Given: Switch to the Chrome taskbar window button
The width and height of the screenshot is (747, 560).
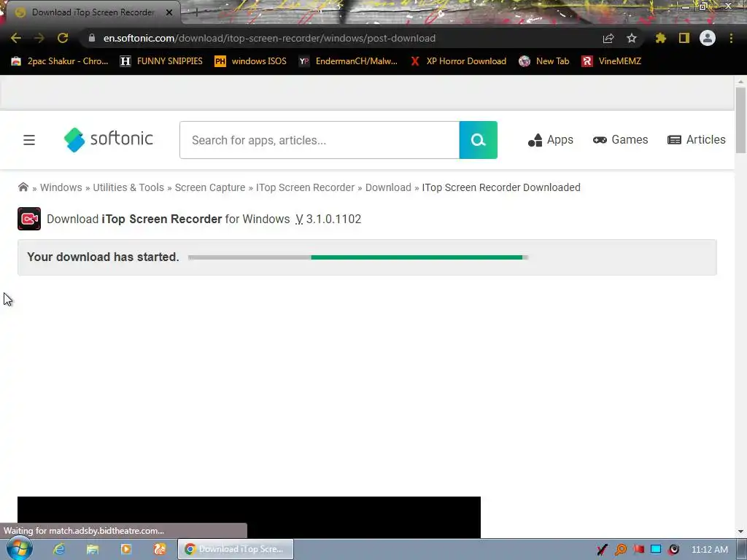Looking at the screenshot, I should pyautogui.click(x=236, y=550).
